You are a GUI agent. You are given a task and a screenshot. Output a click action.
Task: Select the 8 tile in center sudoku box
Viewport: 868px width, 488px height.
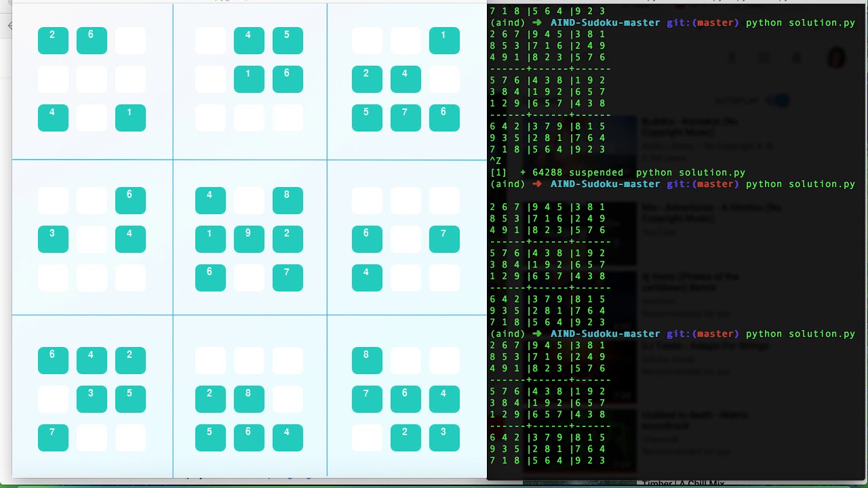pos(288,201)
